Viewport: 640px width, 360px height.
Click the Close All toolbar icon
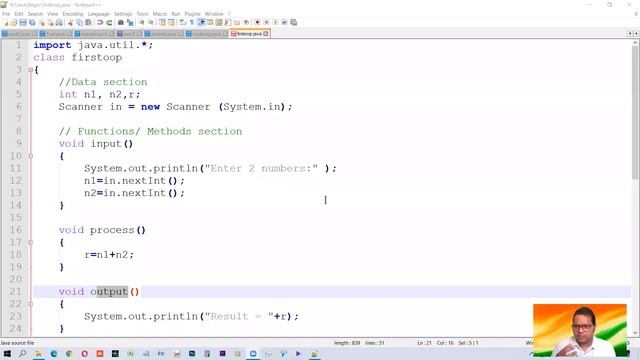click(50, 22)
